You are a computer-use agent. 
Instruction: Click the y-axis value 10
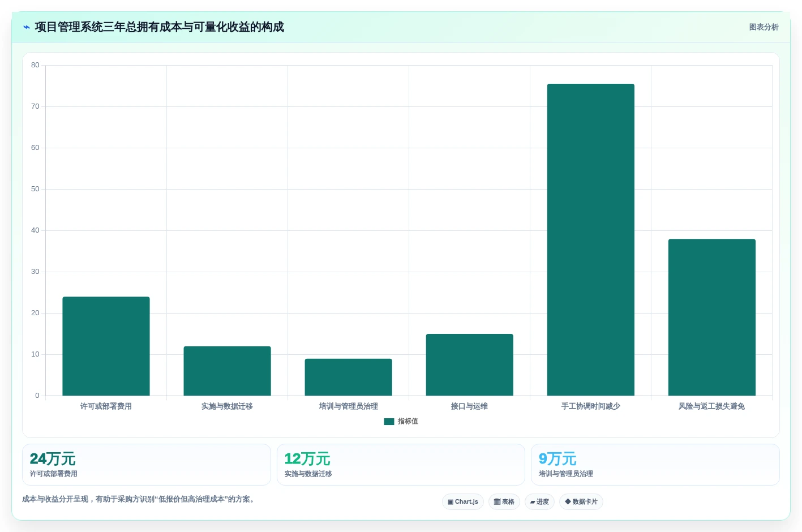(35, 354)
